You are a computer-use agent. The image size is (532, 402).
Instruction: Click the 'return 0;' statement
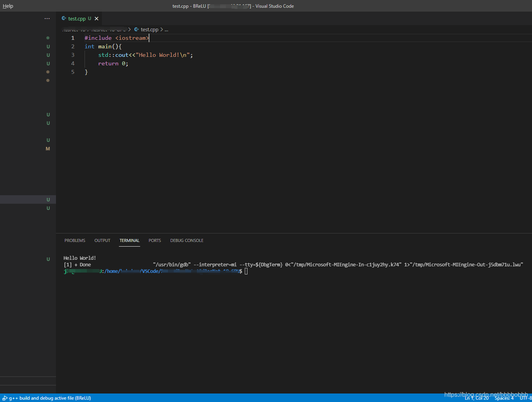coord(113,63)
